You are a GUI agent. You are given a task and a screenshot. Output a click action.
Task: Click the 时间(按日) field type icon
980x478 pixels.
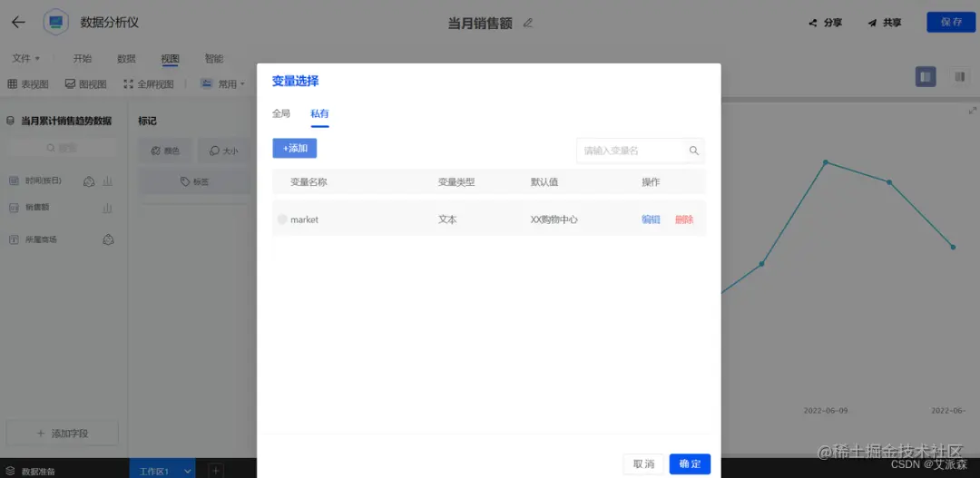[14, 180]
